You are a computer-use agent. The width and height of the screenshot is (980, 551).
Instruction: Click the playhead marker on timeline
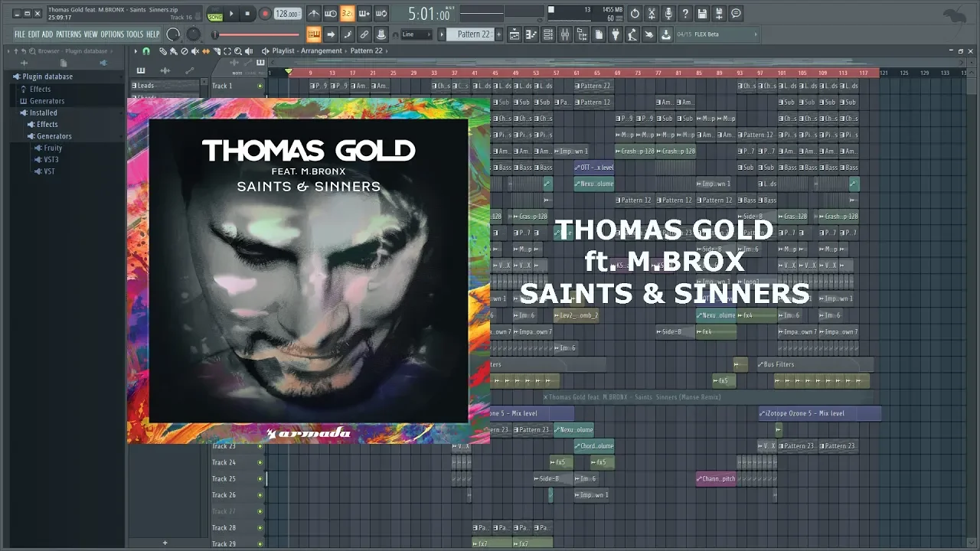289,70
